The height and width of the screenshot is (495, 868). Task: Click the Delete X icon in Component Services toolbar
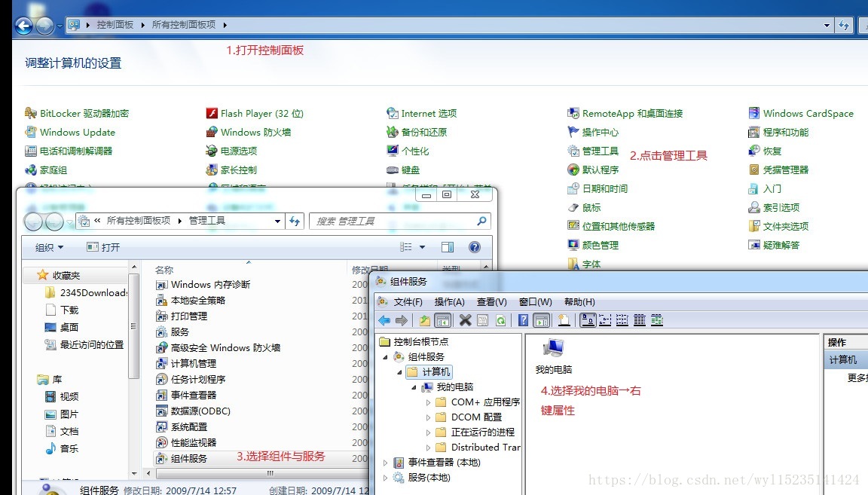pos(465,320)
